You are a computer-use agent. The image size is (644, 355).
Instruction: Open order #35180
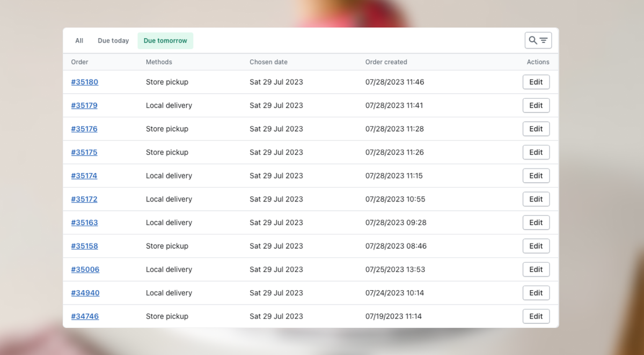pyautogui.click(x=85, y=82)
